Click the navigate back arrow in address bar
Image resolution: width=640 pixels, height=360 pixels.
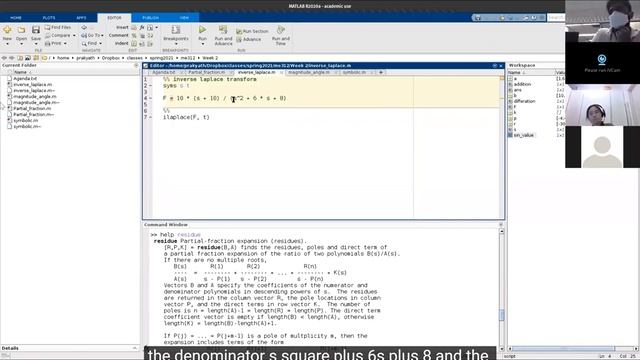click(4, 58)
